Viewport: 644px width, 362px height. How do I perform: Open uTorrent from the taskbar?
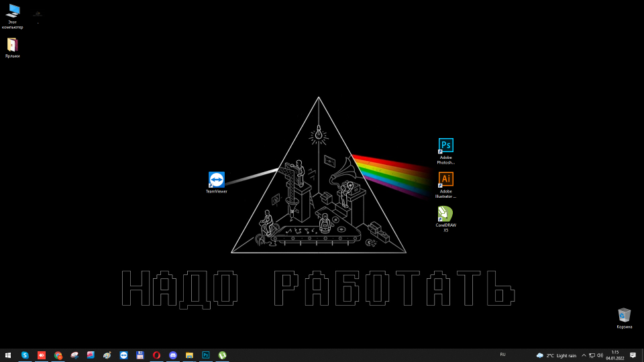coord(222,355)
